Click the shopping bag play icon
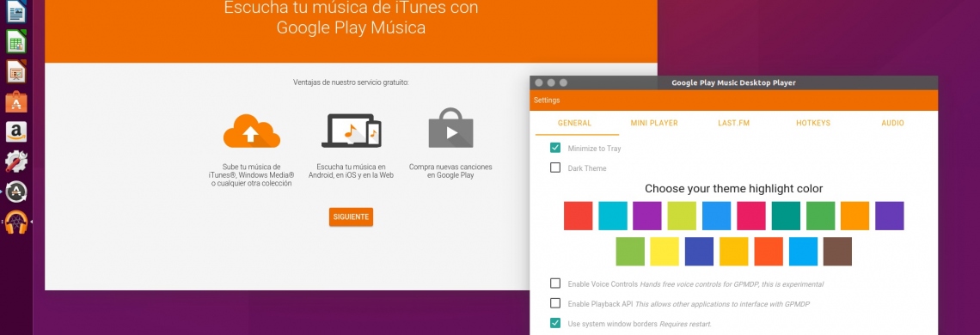 (450, 128)
